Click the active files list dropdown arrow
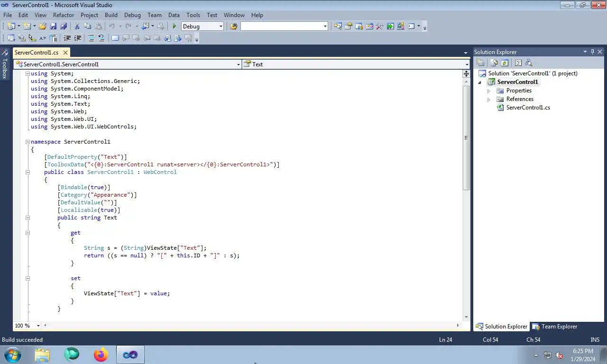The width and height of the screenshot is (607, 364). coord(466,53)
